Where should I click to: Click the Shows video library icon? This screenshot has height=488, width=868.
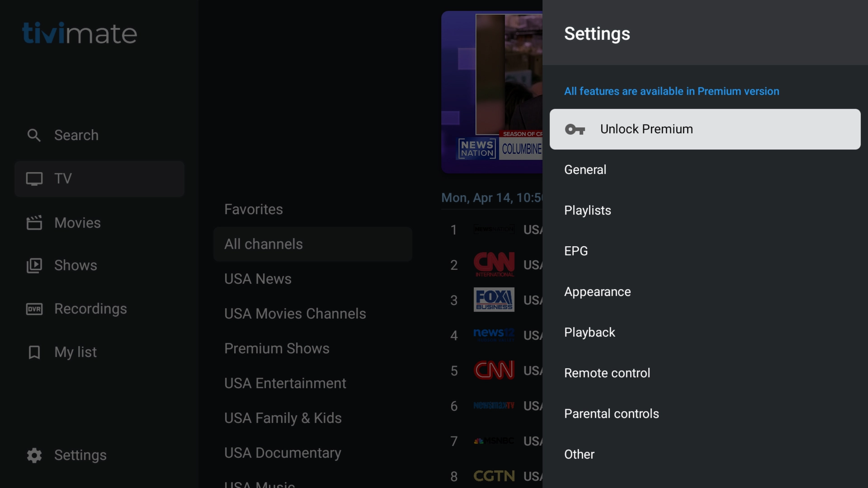34,266
